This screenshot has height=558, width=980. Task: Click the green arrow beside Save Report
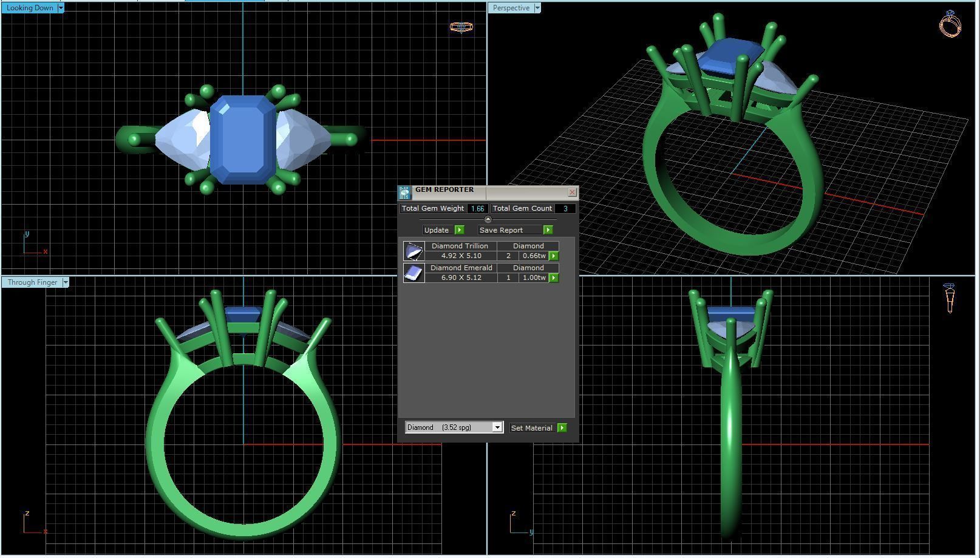[x=548, y=230]
